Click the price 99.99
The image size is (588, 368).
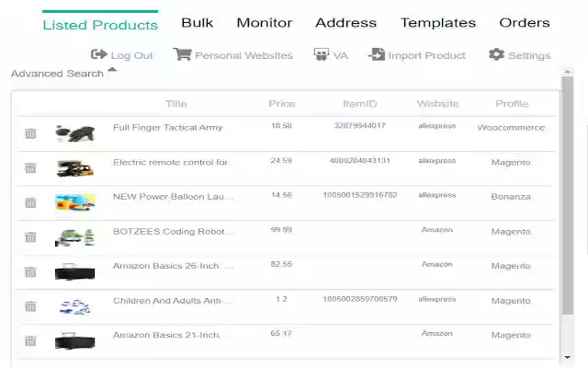(281, 230)
